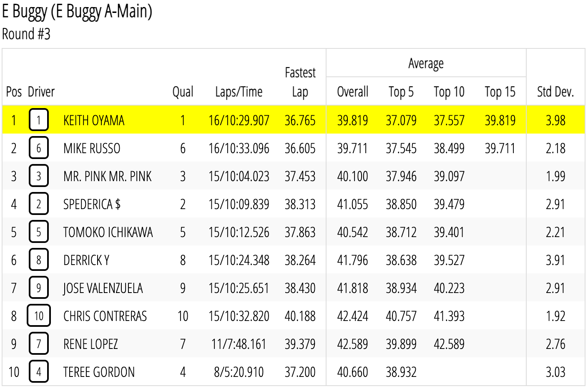The height and width of the screenshot is (389, 588).
Task: Click the Std Dev. column header
Action: click(x=555, y=92)
